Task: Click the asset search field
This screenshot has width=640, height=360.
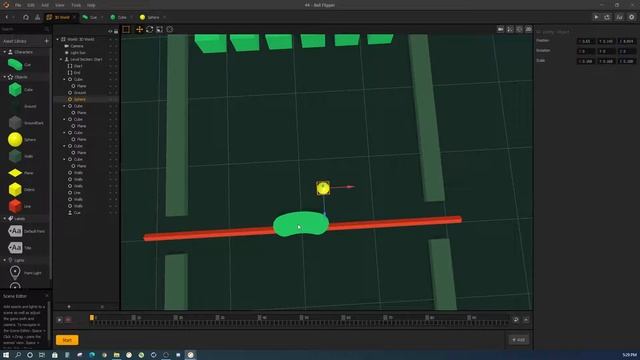Action: (24, 29)
